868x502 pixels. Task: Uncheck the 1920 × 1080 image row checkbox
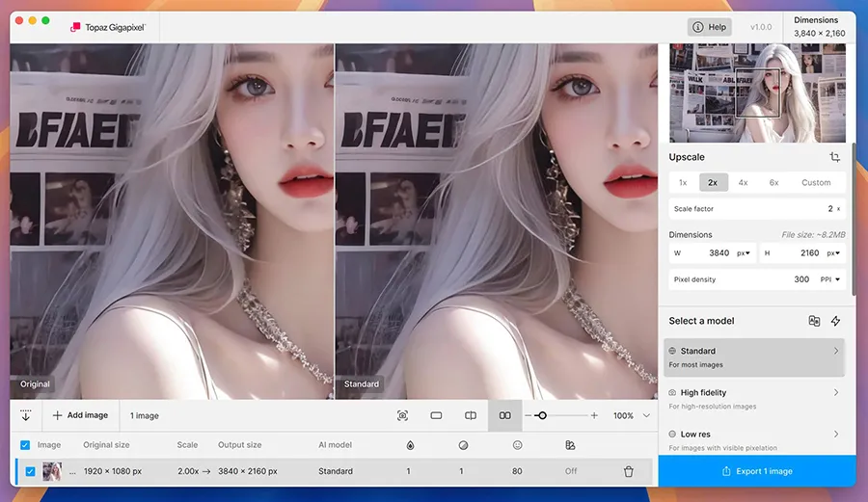pyautogui.click(x=31, y=471)
